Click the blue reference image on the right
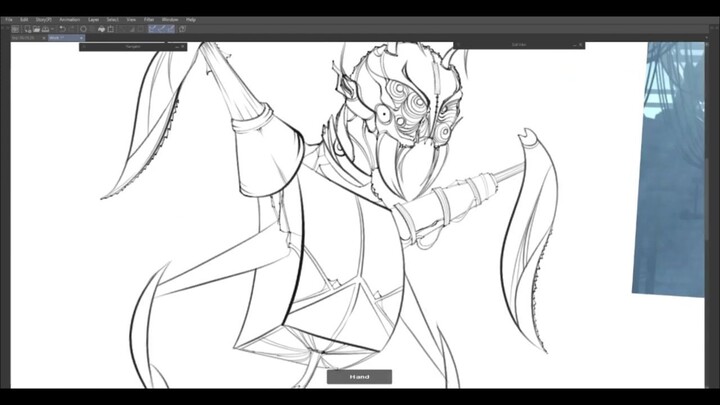 pyautogui.click(x=675, y=170)
